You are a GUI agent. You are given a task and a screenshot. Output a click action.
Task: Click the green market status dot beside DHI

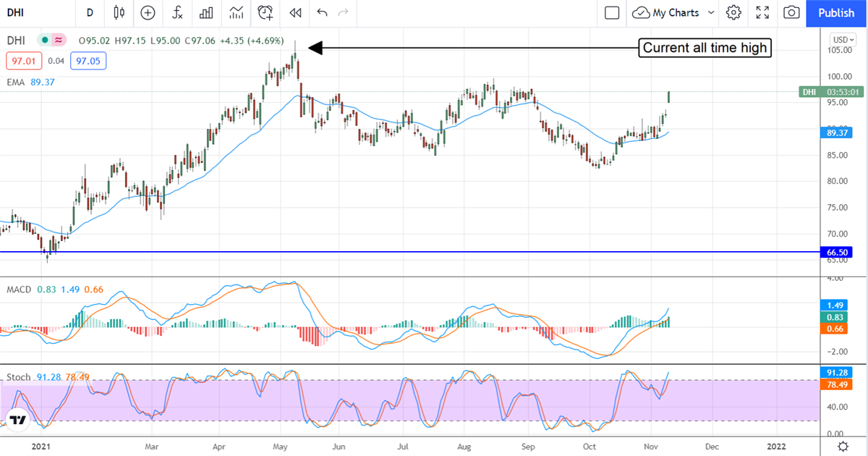(44, 41)
